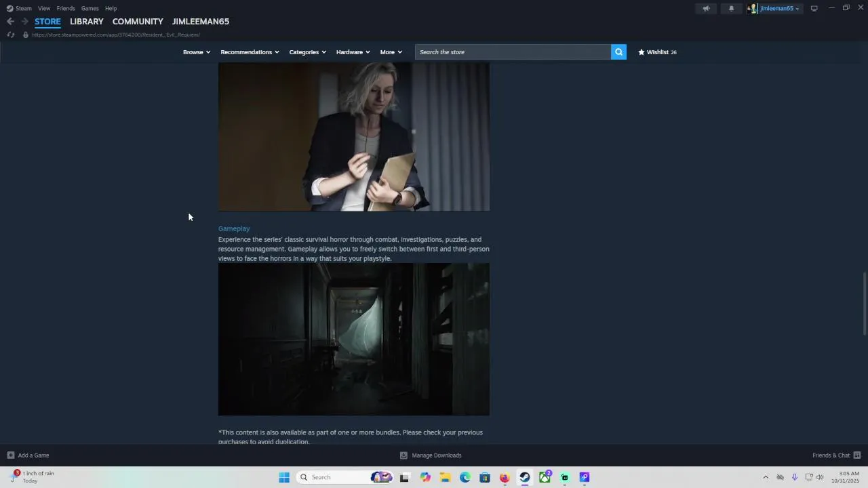Open the JIMLEEMAN65 profile tab
Image resolution: width=868 pixels, height=488 pixels.
point(201,22)
